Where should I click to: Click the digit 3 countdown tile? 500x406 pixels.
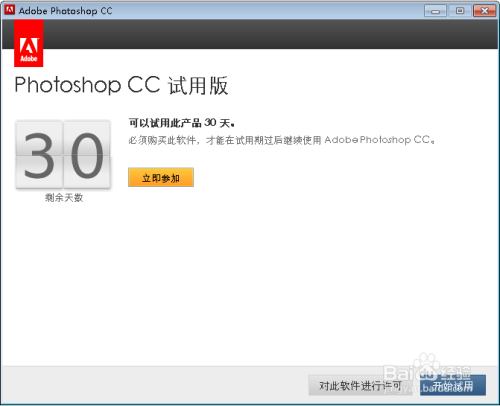39,155
